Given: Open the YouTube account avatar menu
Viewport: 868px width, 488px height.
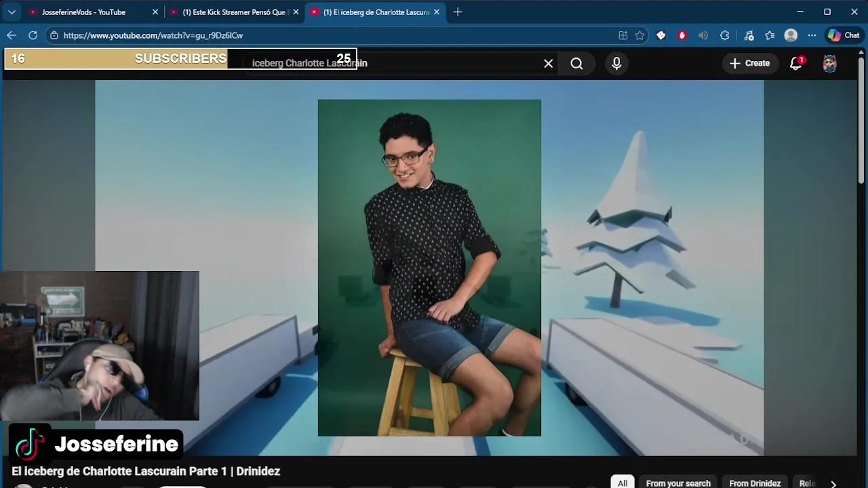Looking at the screenshot, I should click(x=830, y=64).
